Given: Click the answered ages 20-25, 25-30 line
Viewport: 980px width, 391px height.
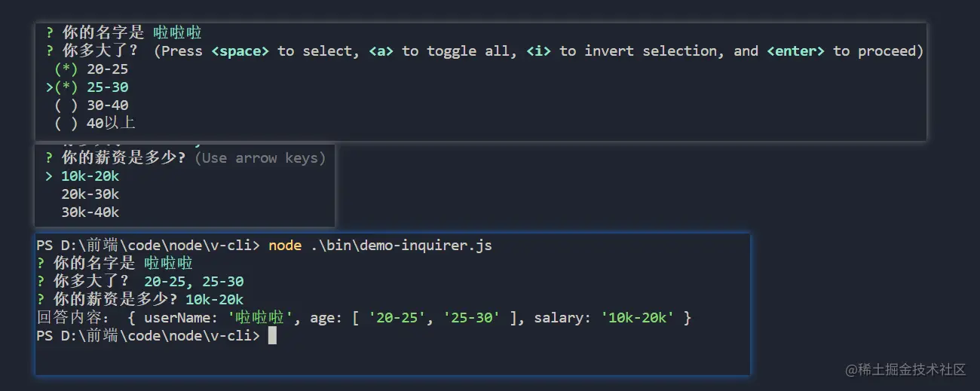Looking at the screenshot, I should point(194,281).
